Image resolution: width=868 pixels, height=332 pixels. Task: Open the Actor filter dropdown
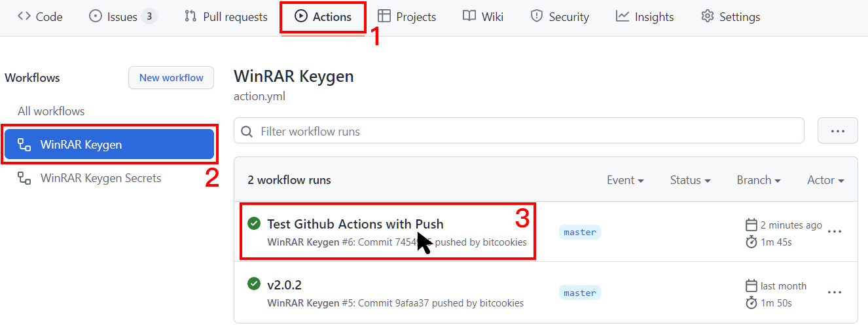(x=825, y=180)
